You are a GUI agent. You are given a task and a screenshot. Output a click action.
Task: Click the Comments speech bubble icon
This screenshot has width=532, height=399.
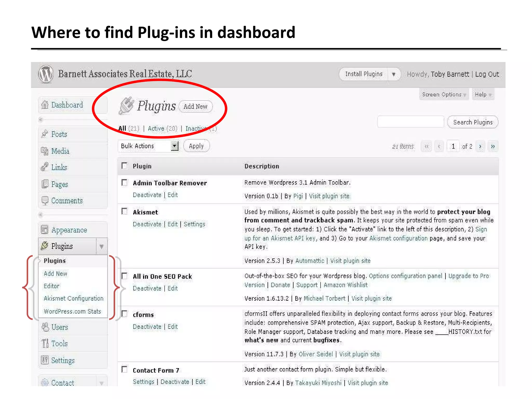45,201
